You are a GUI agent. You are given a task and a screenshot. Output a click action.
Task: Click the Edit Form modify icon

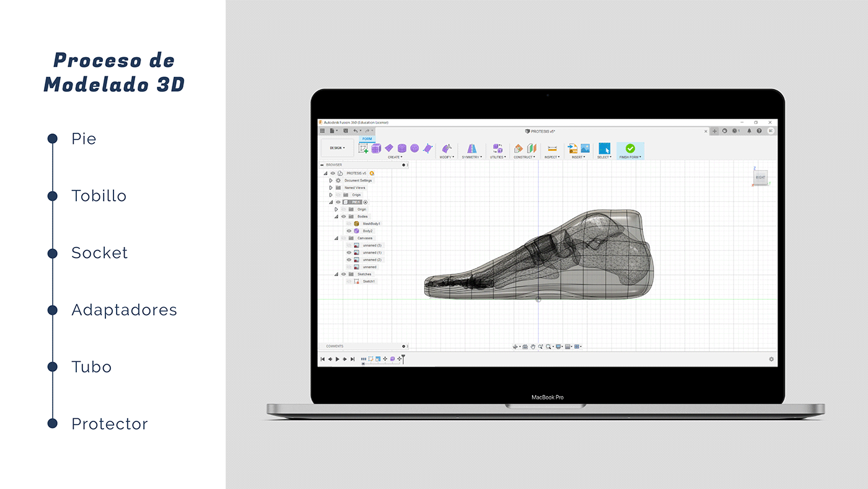446,148
